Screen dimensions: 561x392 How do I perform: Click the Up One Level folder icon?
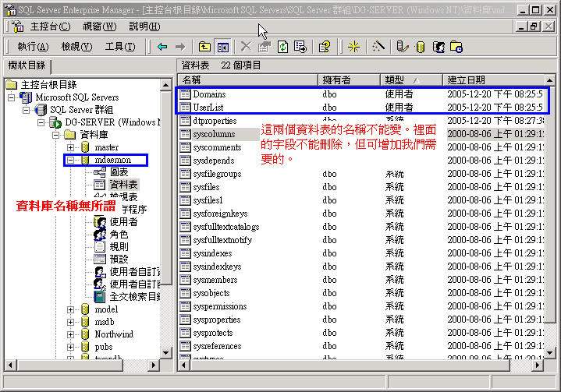point(204,47)
